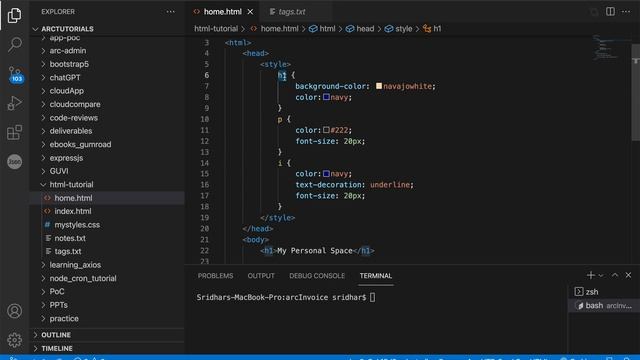The width and height of the screenshot is (640, 360).
Task: Maximize the terminal panel with chevron up
Action: coord(615,275)
